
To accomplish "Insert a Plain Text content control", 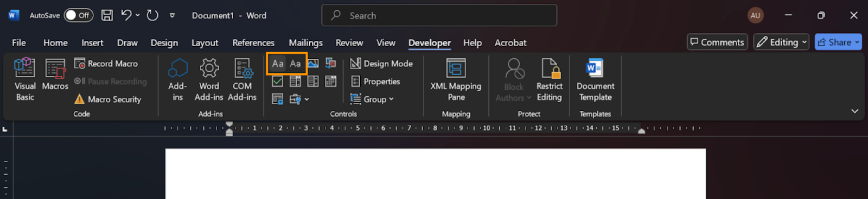I will 295,64.
